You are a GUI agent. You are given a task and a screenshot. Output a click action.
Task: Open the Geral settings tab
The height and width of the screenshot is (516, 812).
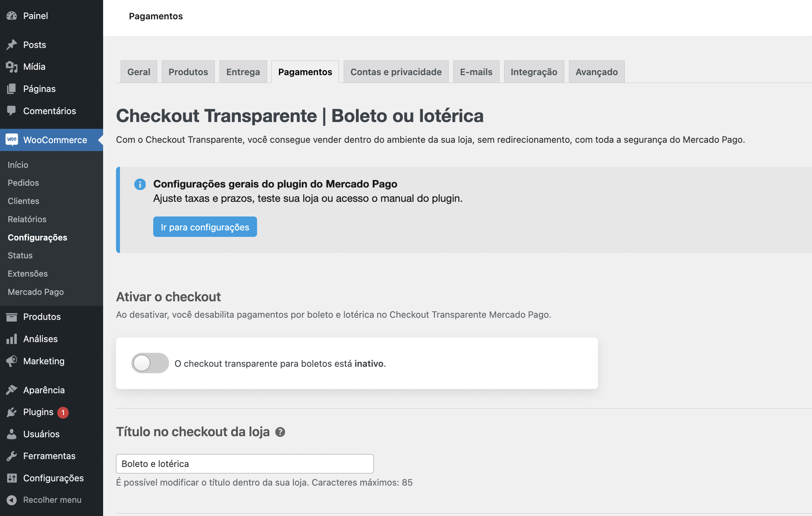139,72
